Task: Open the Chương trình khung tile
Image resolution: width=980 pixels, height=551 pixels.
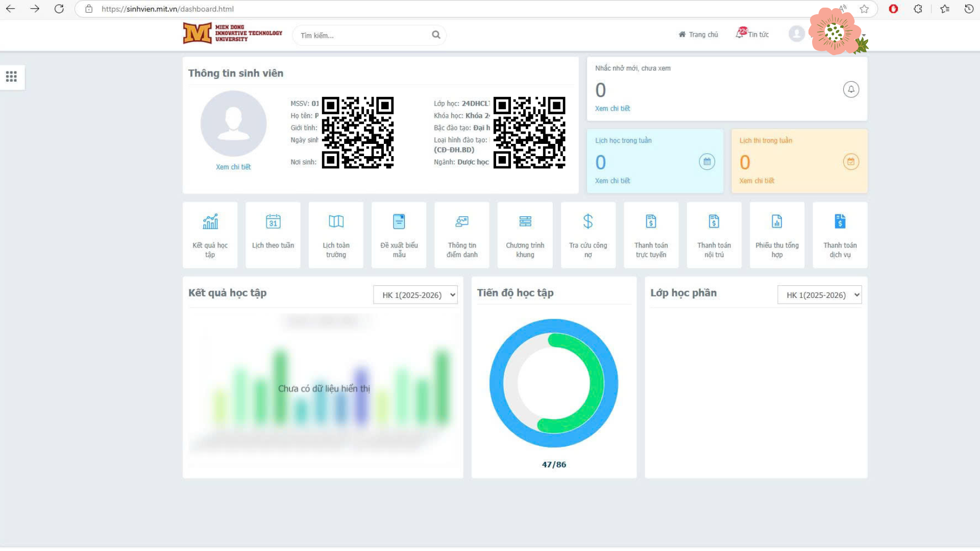Action: point(525,235)
